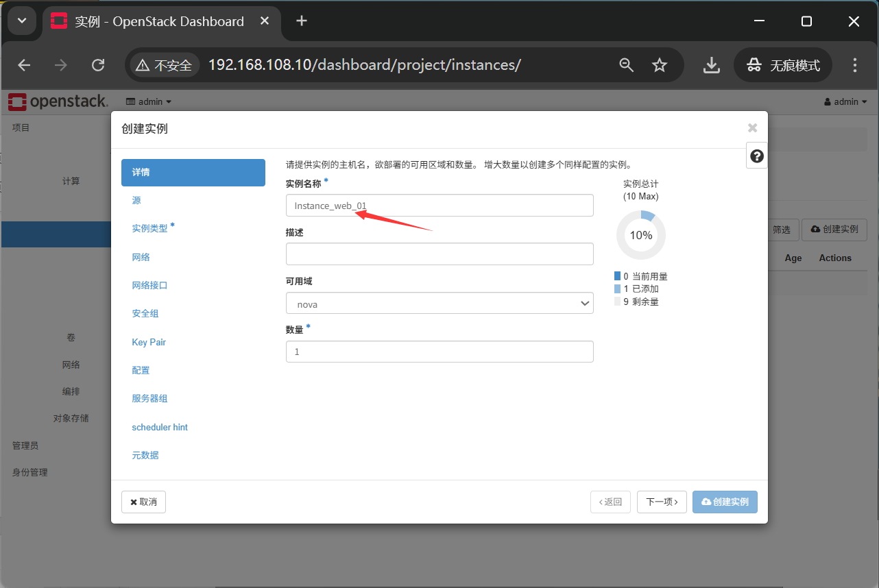Bookmark this page with the star icon
Viewport: 879px width, 588px height.
(x=660, y=65)
